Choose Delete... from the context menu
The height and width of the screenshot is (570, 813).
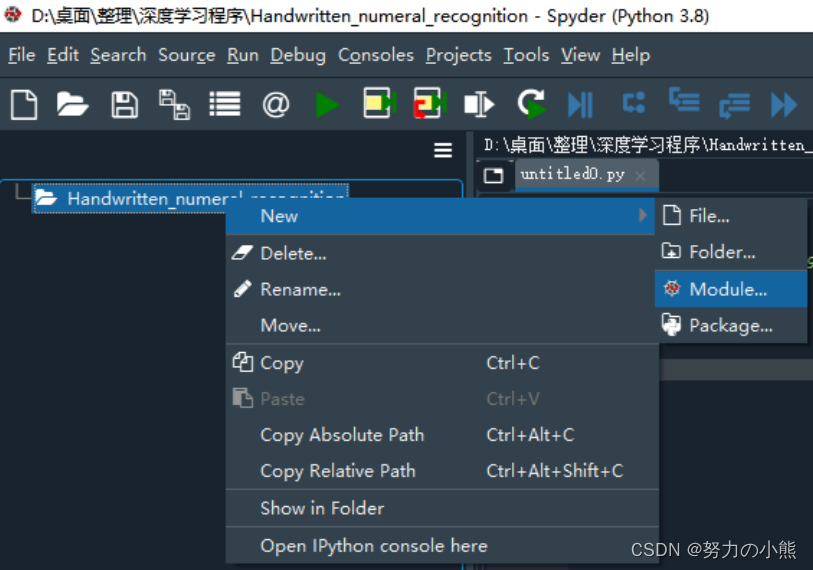[x=442, y=253]
